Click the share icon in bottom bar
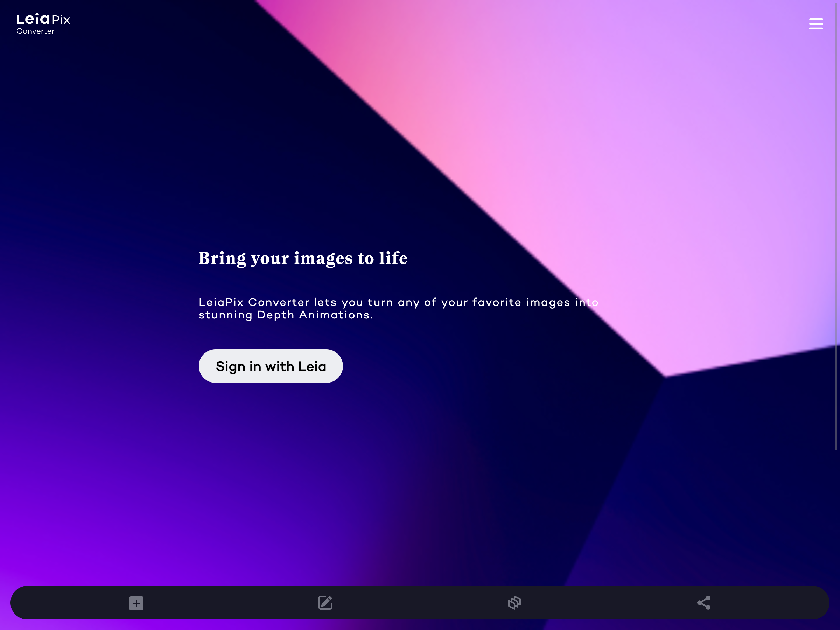The height and width of the screenshot is (630, 840). 703,603
